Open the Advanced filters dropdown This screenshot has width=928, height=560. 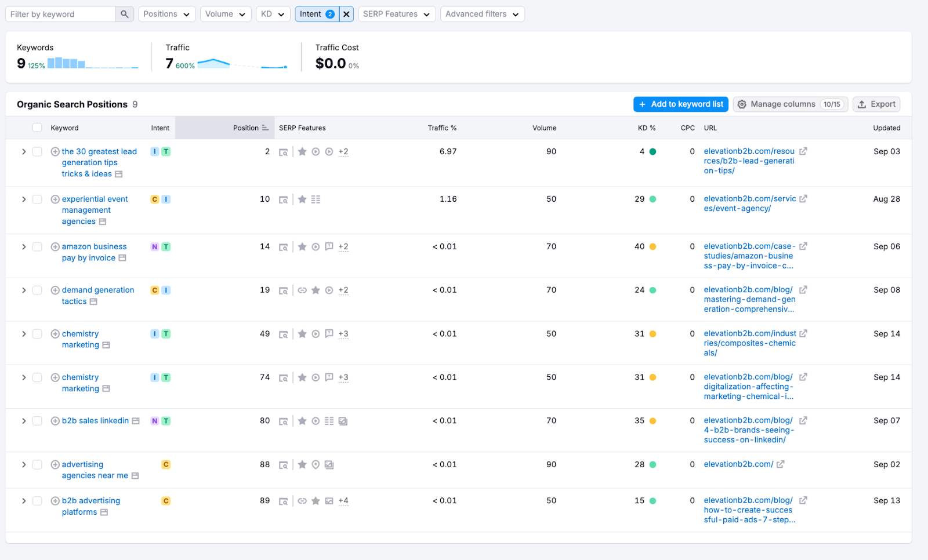[483, 14]
